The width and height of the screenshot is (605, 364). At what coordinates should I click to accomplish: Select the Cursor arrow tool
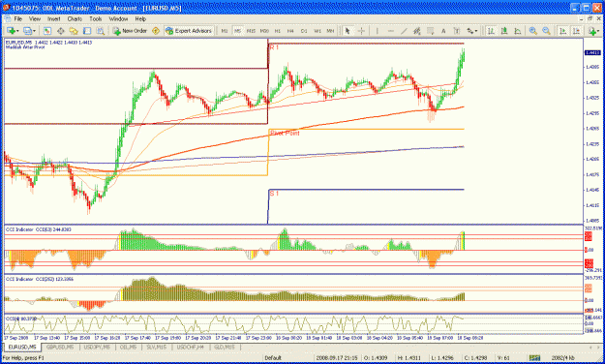click(348, 31)
